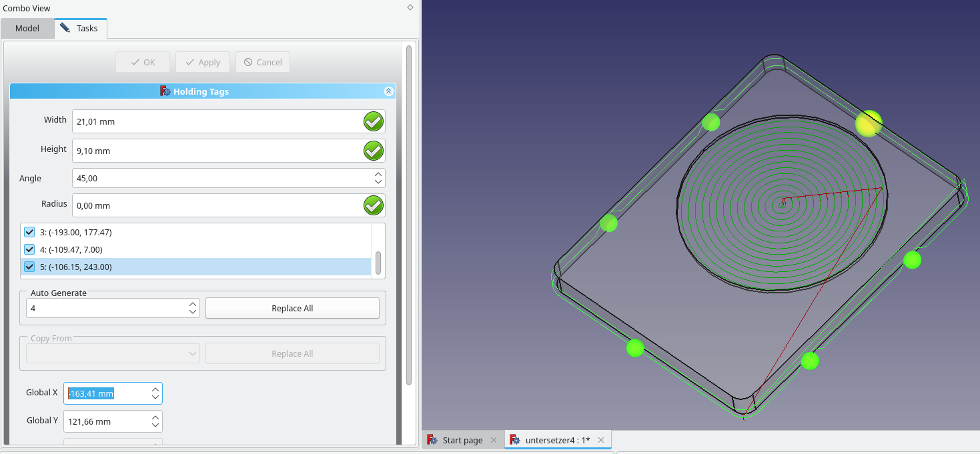Decrease the Angle spinner value
Viewport: 980px width, 454px height.
tap(378, 182)
